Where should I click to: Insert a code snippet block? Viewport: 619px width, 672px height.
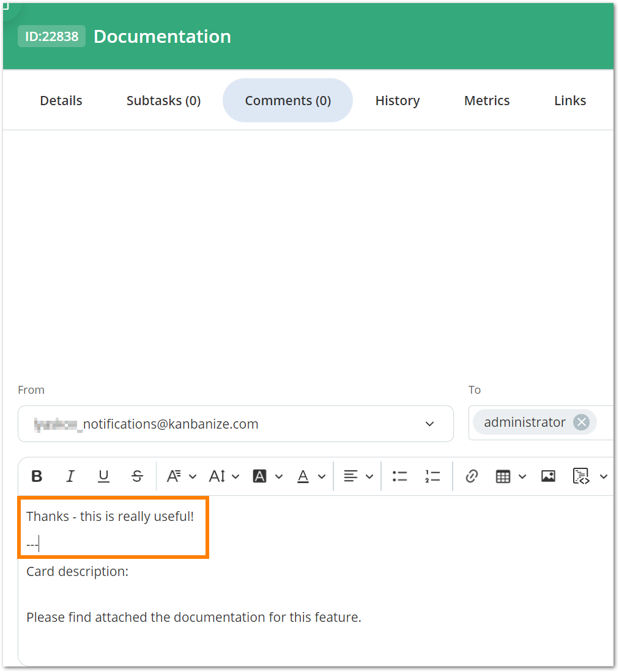[580, 476]
